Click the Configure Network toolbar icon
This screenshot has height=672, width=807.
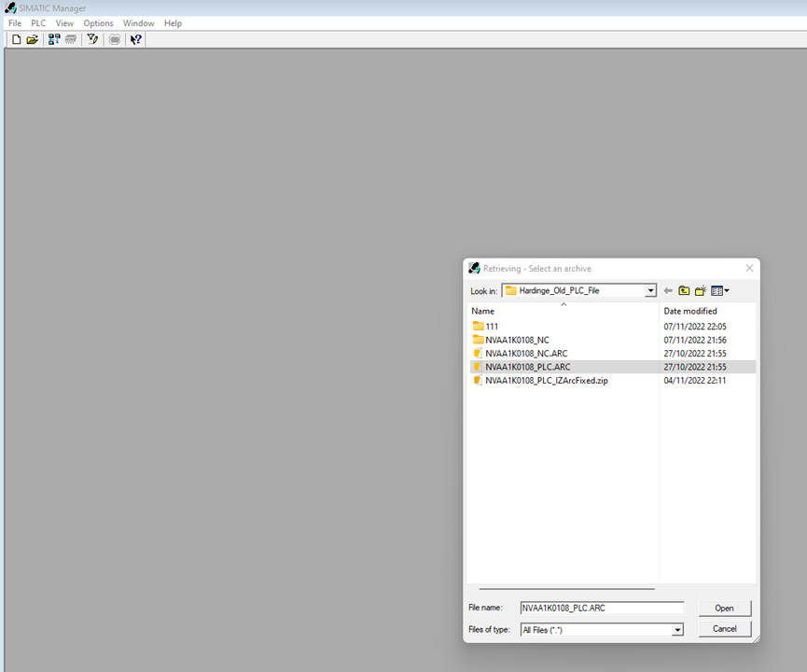point(115,39)
